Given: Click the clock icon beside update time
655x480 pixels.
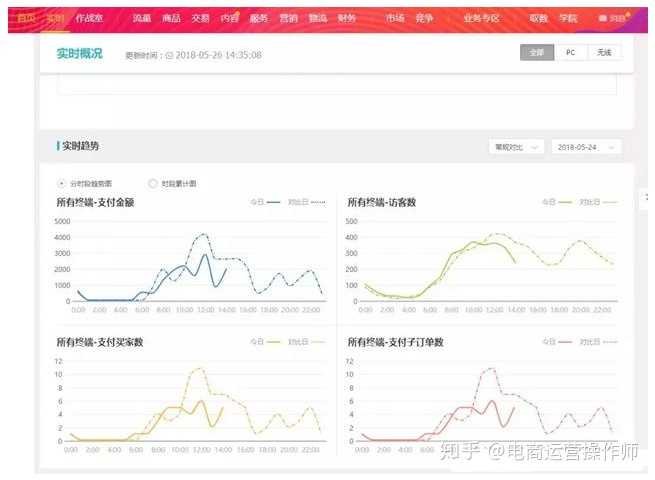Looking at the screenshot, I should coord(169,55).
